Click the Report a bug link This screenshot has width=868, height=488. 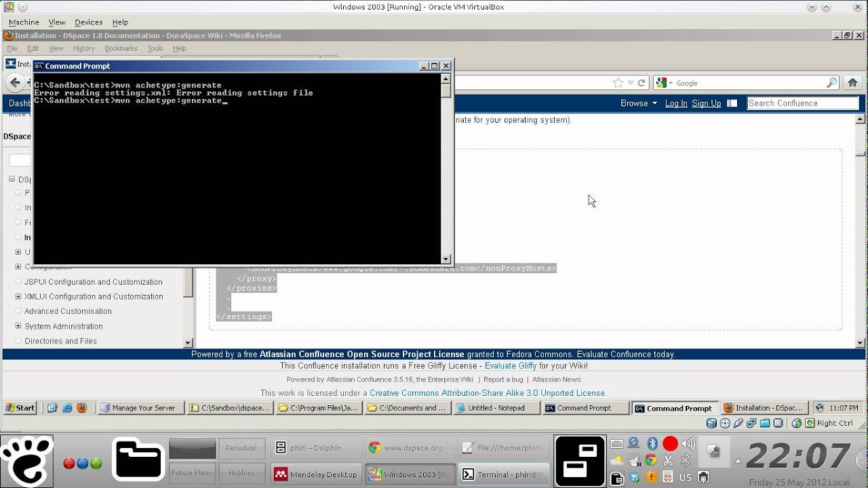(503, 380)
